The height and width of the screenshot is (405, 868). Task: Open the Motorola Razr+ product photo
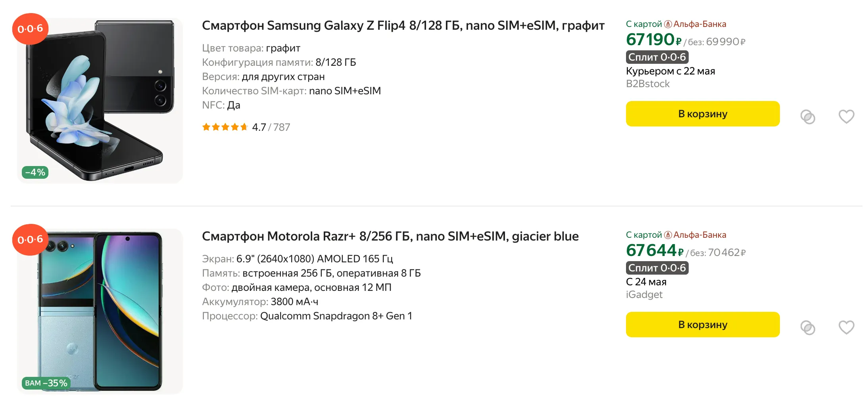[100, 311]
